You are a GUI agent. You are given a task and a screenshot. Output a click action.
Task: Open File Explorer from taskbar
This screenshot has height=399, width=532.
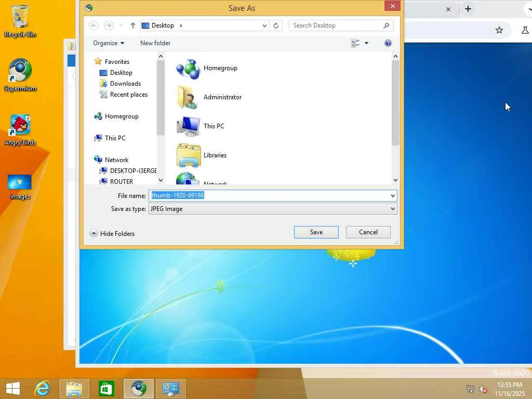74,389
